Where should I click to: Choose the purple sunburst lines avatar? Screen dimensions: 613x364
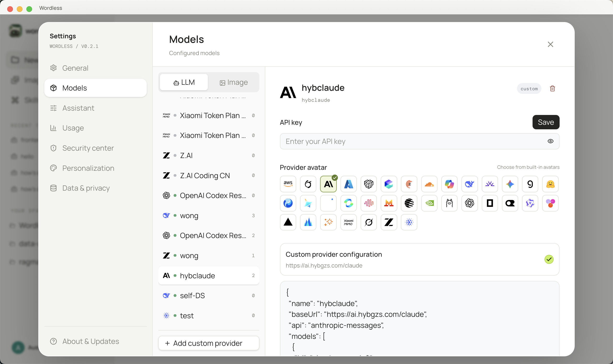point(490,184)
